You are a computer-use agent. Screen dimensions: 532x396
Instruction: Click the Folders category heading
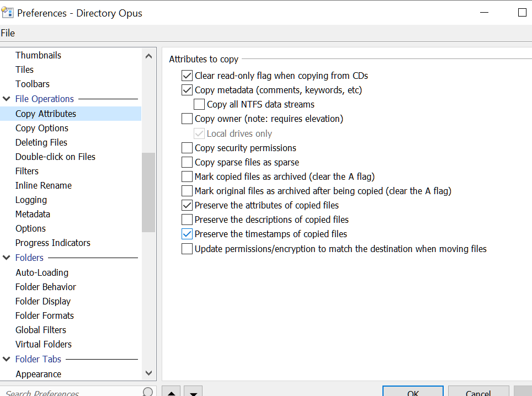coord(29,258)
